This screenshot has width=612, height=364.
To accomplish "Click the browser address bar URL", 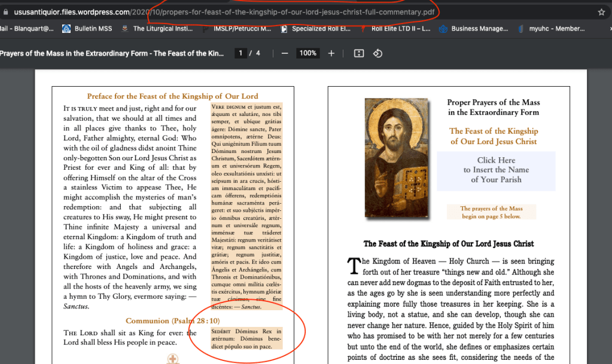I will 221,12.
